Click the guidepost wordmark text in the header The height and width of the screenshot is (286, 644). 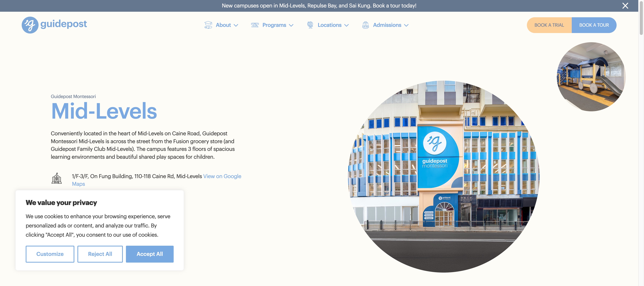coord(63,24)
